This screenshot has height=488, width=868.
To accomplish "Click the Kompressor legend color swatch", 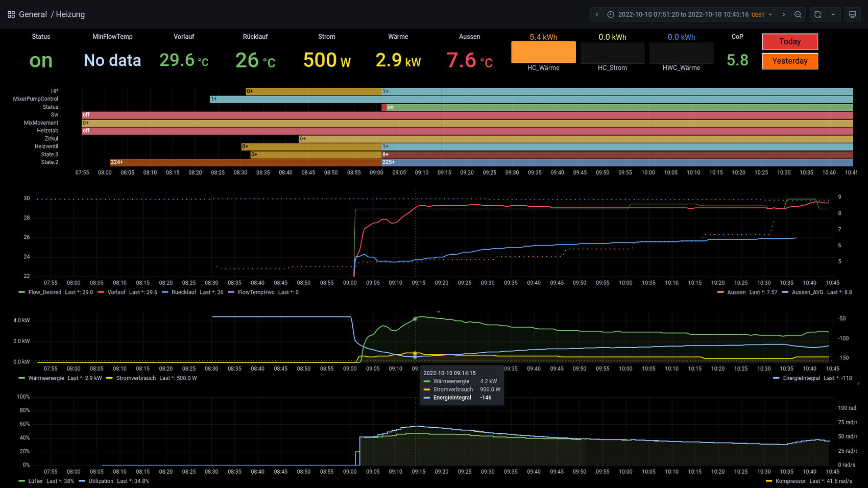I will [x=768, y=481].
